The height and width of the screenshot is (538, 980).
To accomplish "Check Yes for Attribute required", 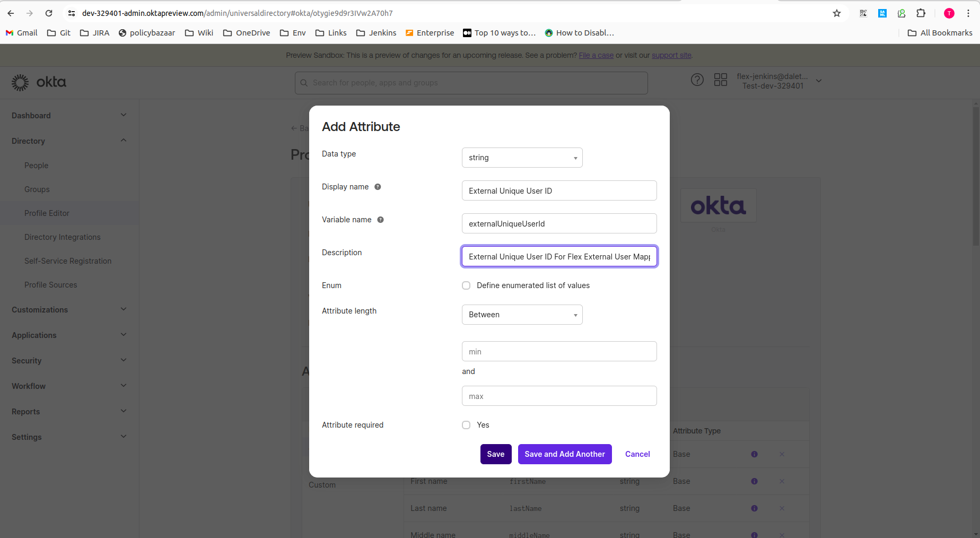I will point(466,425).
